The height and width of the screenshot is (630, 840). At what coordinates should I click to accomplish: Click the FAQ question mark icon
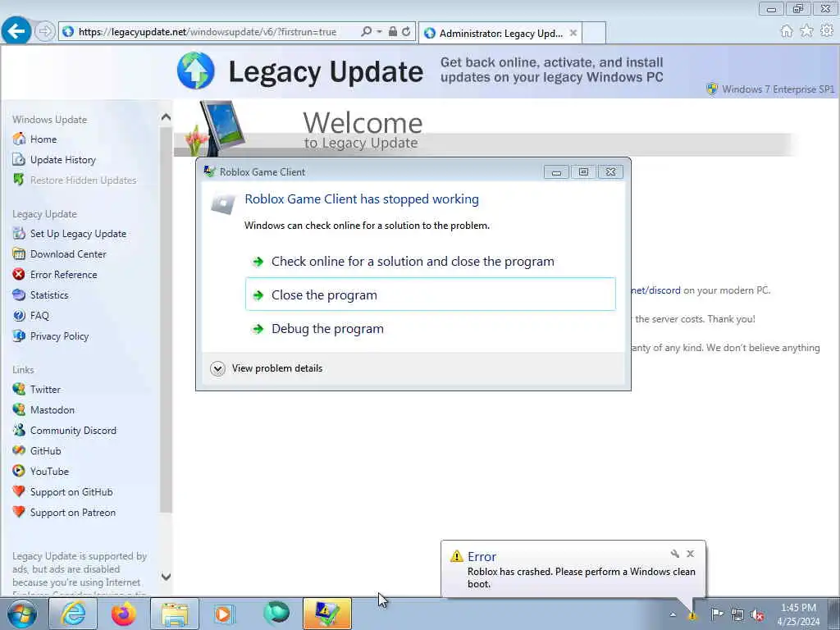click(19, 316)
